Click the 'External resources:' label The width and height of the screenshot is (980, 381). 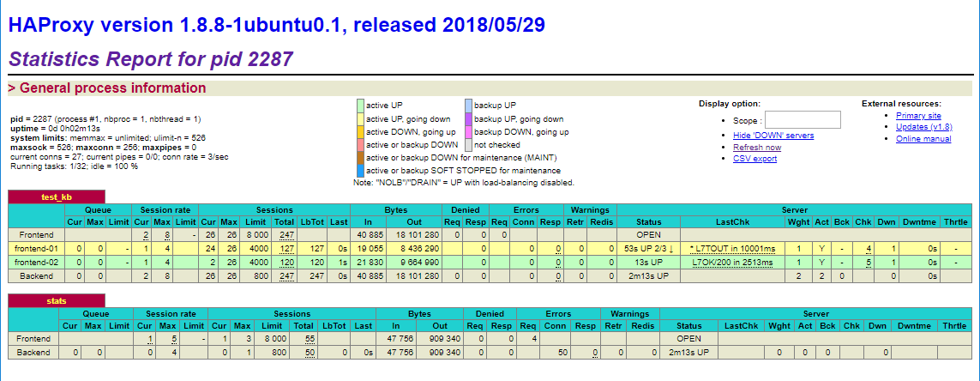tap(901, 104)
